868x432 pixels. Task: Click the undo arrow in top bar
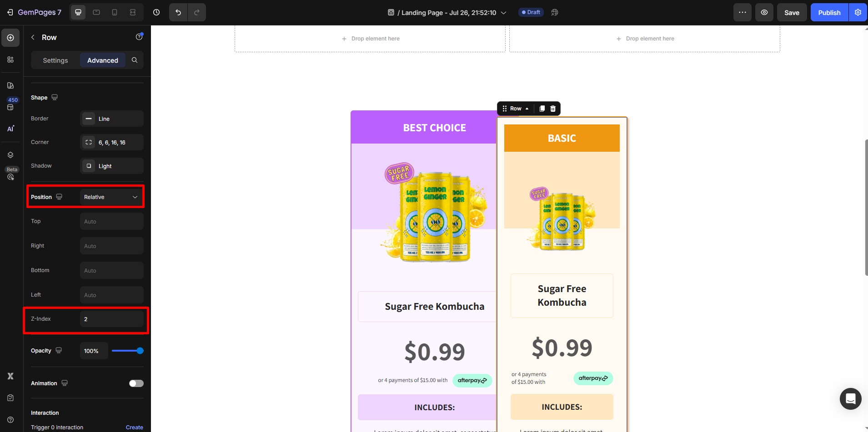click(178, 12)
